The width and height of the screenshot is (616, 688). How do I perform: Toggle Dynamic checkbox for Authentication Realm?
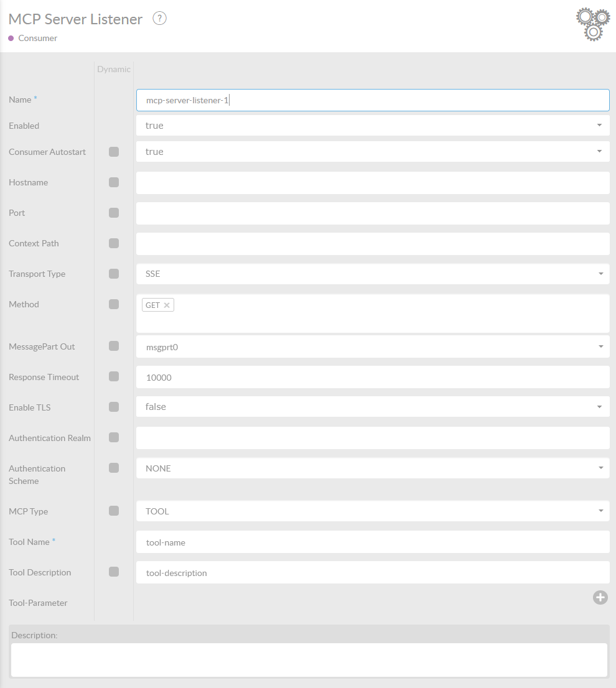[x=114, y=437]
